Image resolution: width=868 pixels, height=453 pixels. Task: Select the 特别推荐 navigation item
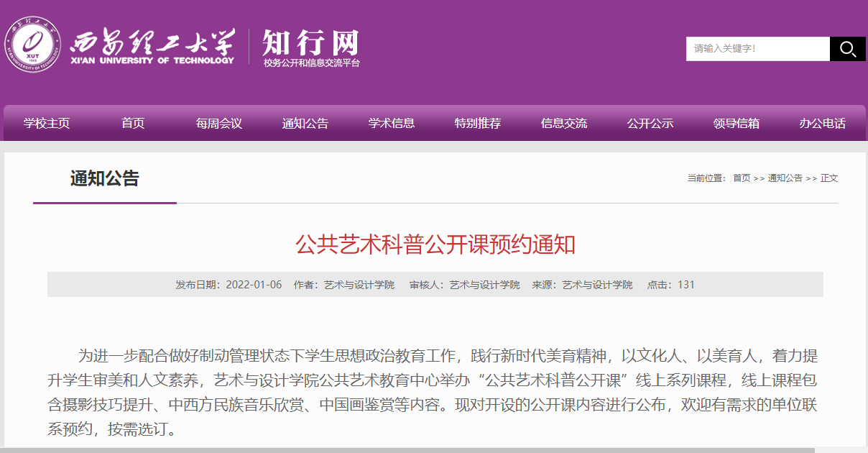click(478, 123)
